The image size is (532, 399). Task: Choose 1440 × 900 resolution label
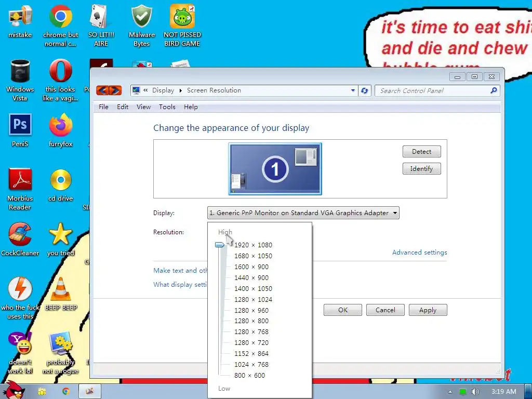251,277
